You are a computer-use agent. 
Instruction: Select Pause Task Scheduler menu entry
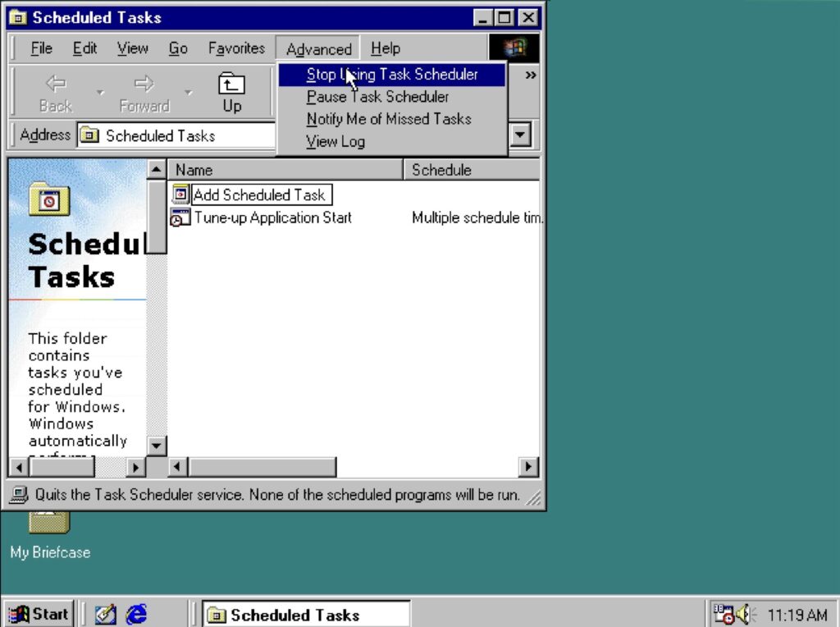click(x=377, y=97)
